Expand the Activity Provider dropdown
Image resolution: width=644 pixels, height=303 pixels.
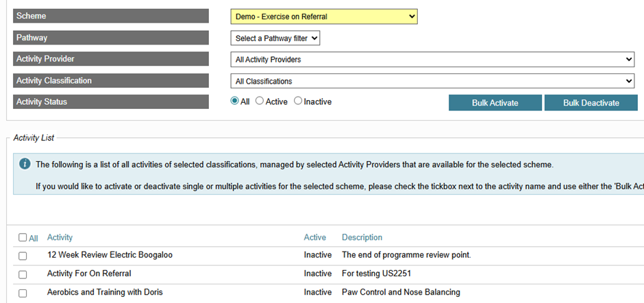point(433,60)
